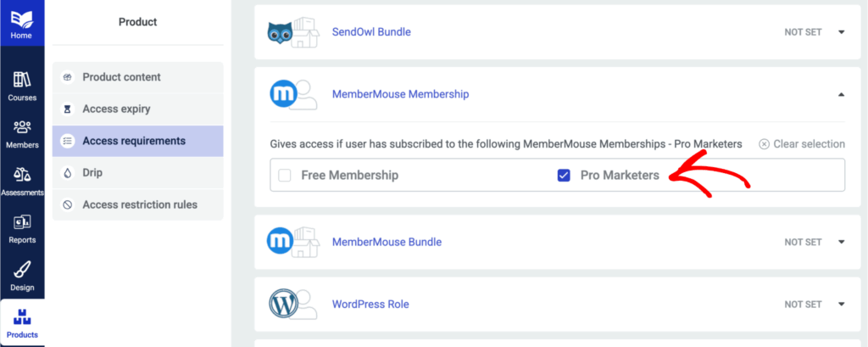The width and height of the screenshot is (868, 347).
Task: Expand the SendOwl Bundle dropdown arrow
Action: point(842,32)
